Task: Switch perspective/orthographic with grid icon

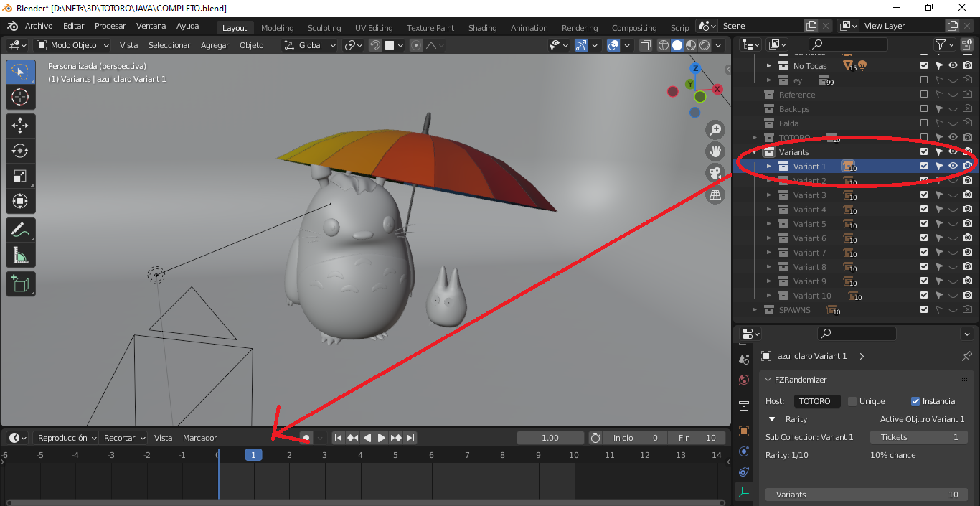Action: tap(715, 195)
